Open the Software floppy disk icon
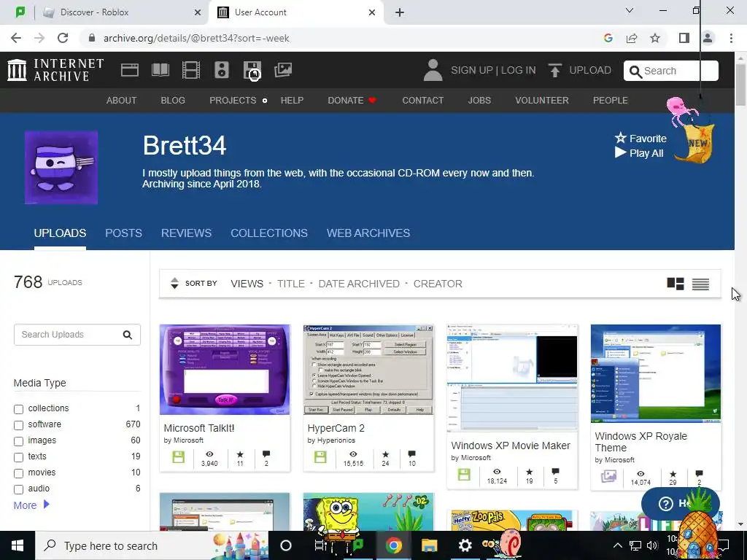Image resolution: width=747 pixels, height=560 pixels. (252, 70)
